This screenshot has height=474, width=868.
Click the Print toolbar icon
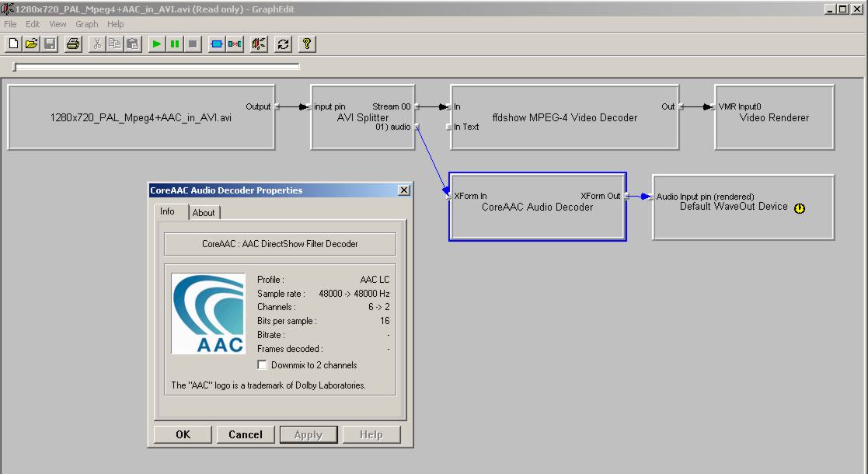coord(73,44)
